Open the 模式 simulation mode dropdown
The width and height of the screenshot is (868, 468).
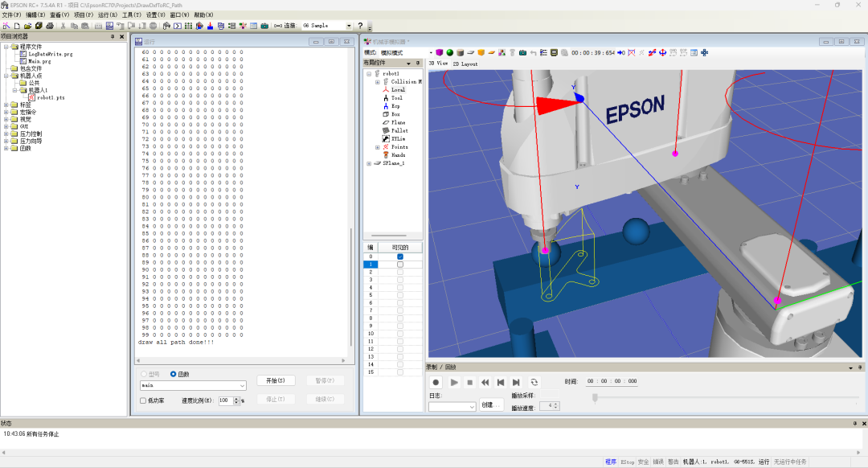click(x=431, y=52)
